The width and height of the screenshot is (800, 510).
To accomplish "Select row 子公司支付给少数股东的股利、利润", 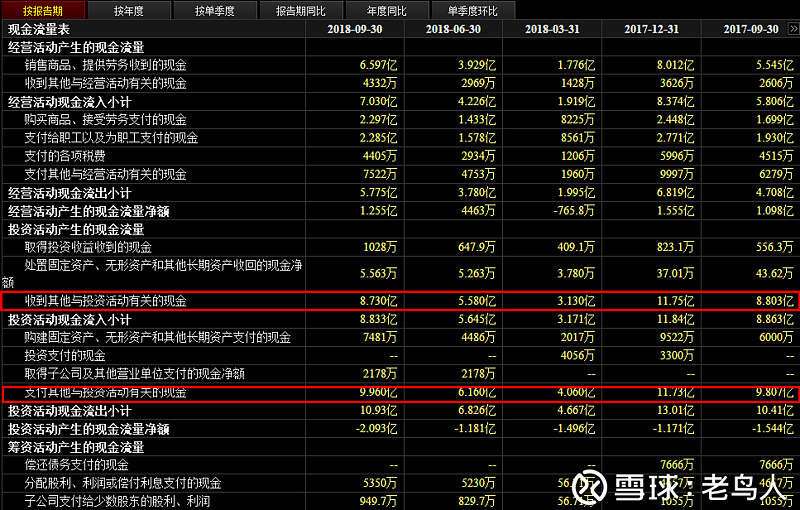I will point(400,501).
